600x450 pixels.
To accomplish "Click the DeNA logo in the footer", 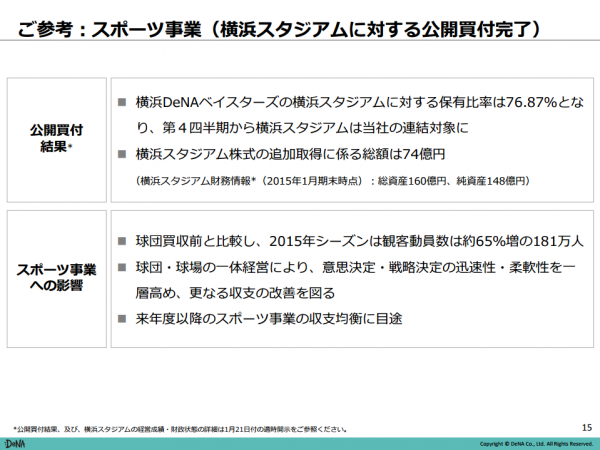I will coord(15,444).
